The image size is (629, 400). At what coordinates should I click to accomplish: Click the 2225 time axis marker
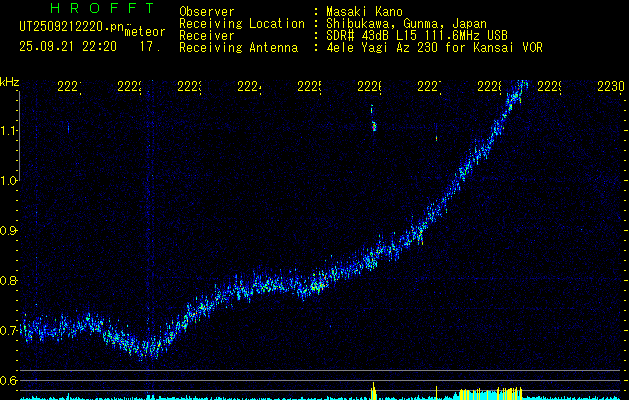[310, 87]
